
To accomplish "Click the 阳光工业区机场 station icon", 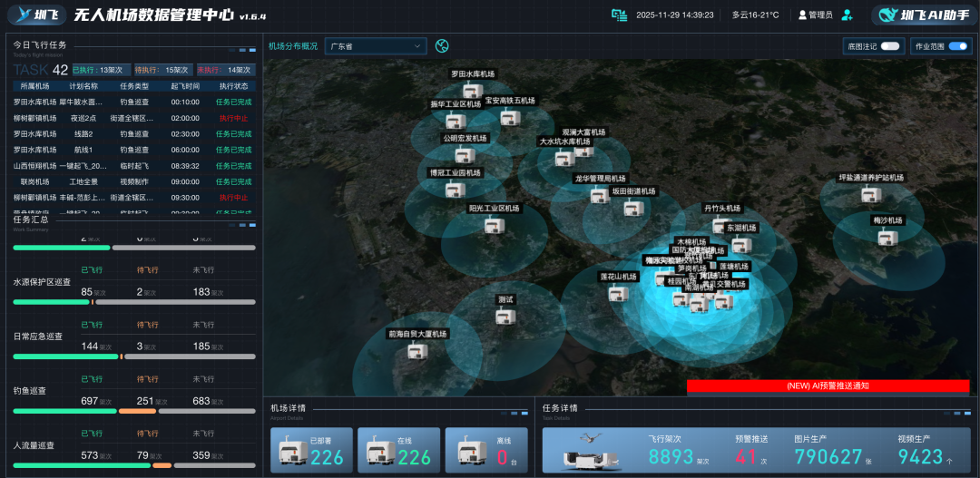I will coord(493,225).
